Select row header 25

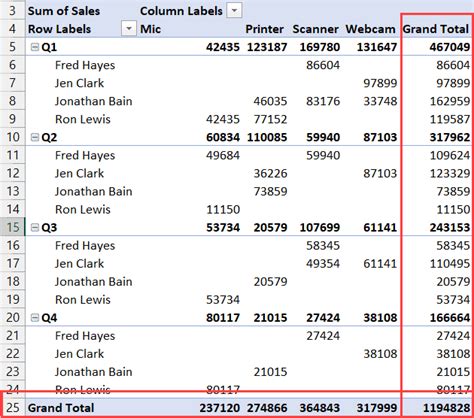click(x=13, y=408)
